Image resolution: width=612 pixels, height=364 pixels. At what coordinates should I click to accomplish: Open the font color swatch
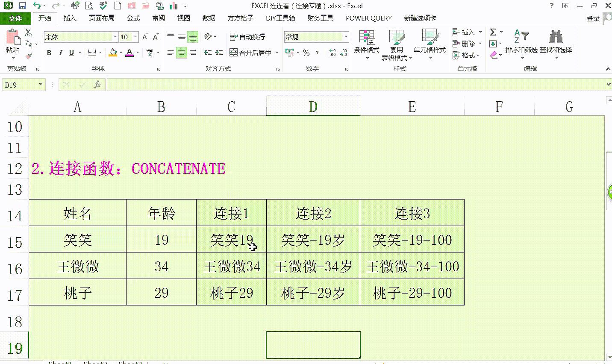[x=129, y=53]
